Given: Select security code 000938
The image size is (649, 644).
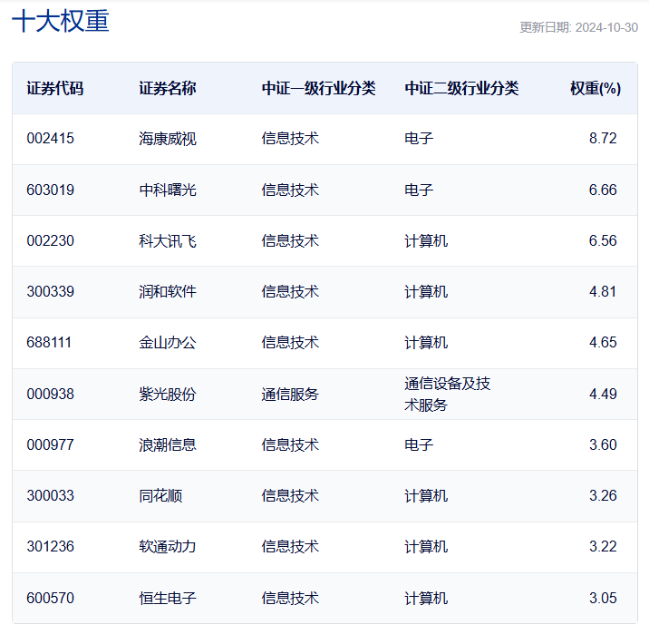Looking at the screenshot, I should pos(51,394).
